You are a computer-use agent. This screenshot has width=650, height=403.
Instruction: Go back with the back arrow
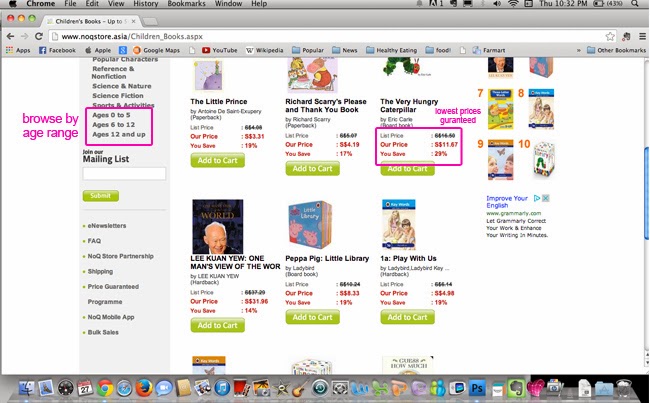[10, 36]
